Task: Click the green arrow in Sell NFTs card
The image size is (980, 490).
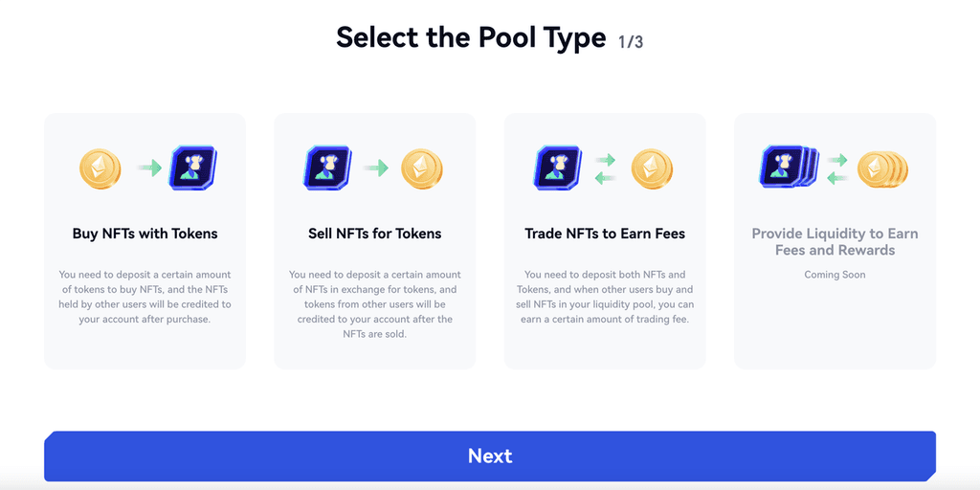Action: coord(376,168)
